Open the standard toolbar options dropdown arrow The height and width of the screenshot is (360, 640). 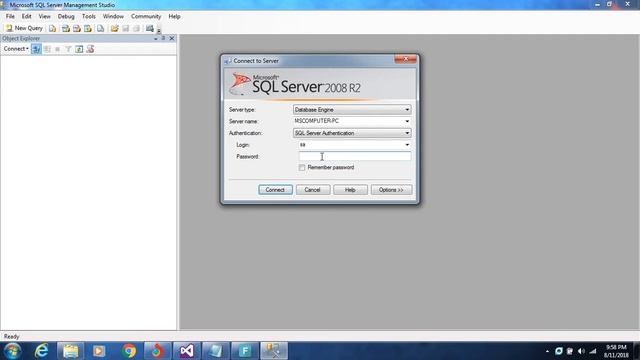[159, 30]
